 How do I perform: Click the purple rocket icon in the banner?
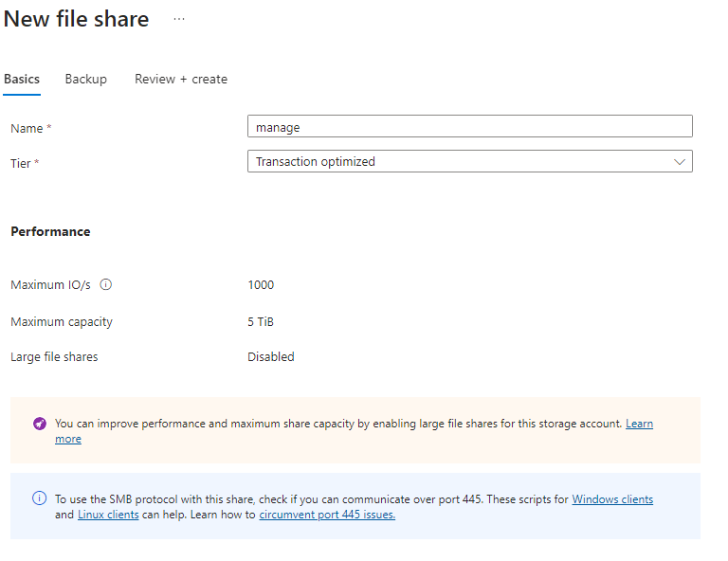pos(39,424)
